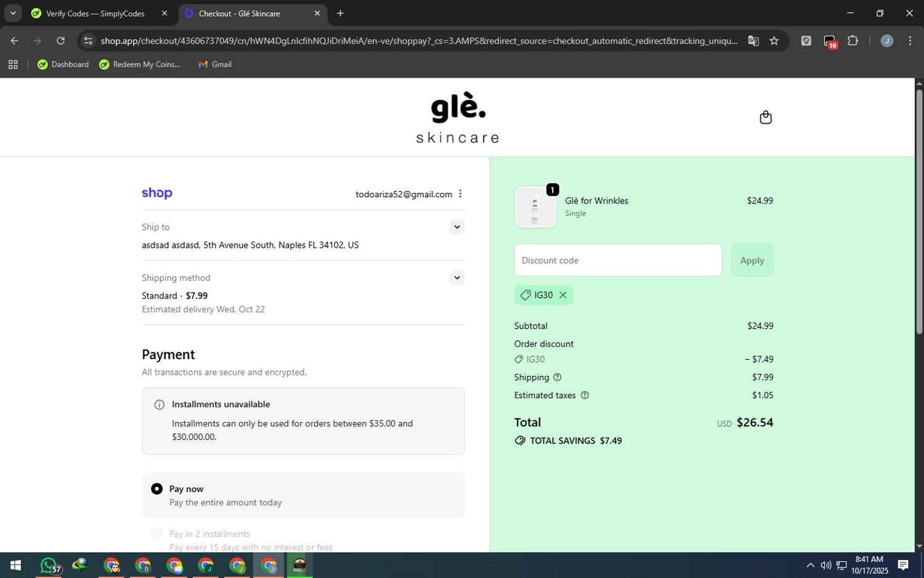Open Redeem My Coins bookmark

coord(140,64)
